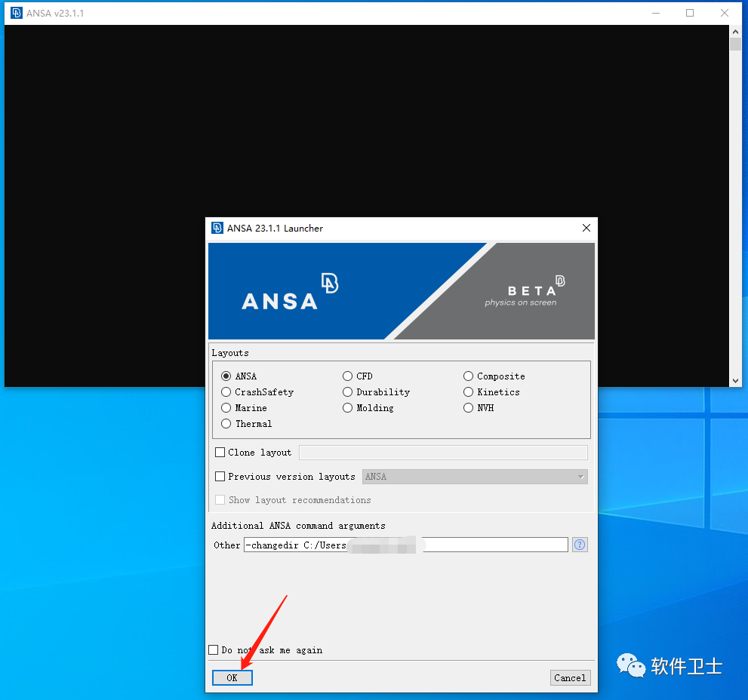Check Do not ask me again

(214, 650)
